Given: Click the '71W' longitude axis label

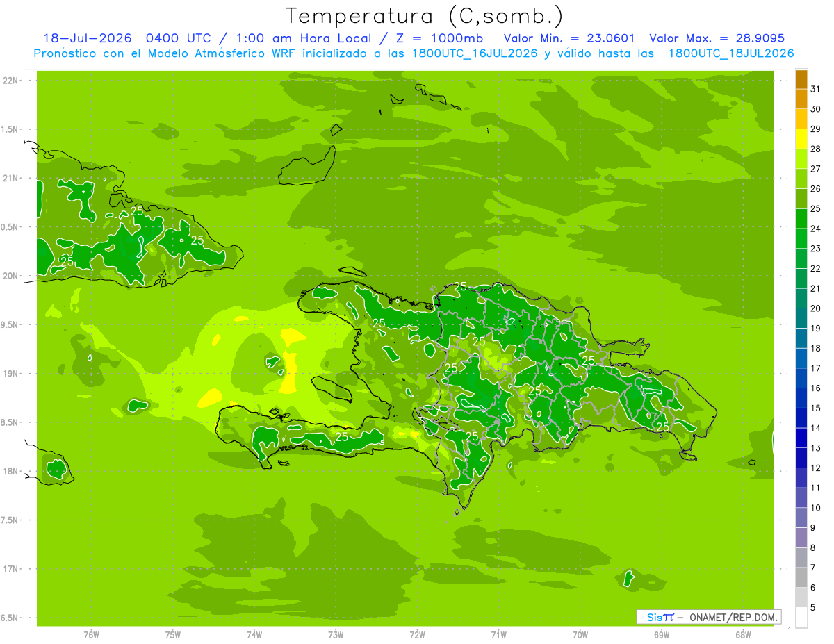Looking at the screenshot, I should [498, 635].
